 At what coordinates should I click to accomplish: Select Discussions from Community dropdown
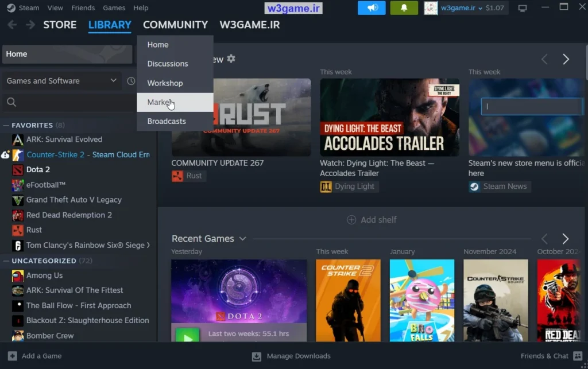click(175, 64)
